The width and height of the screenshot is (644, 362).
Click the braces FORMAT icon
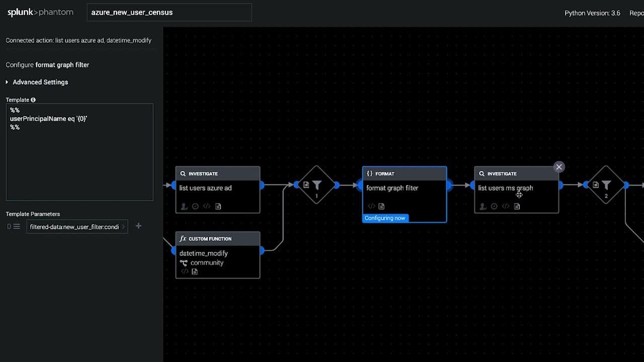tap(370, 173)
